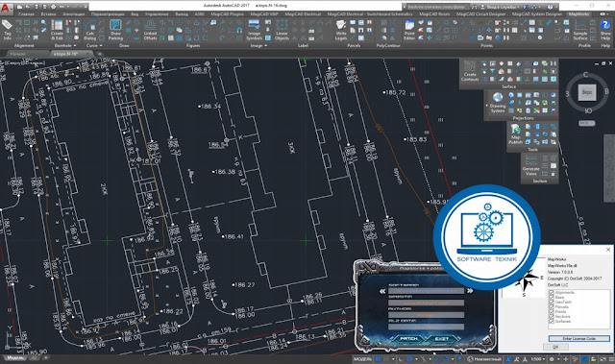This screenshot has width=615, height=364.
Task: Open the workspace switching gear icon
Action: (x=552, y=359)
